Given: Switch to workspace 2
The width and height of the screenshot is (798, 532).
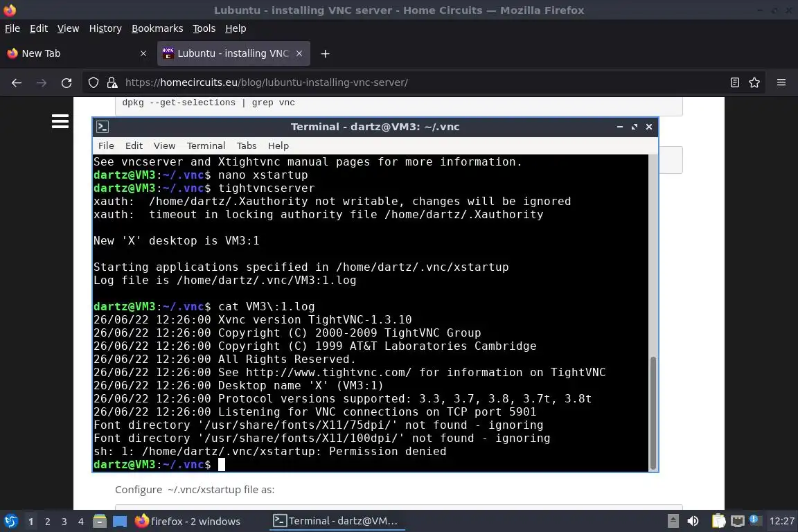Looking at the screenshot, I should (x=47, y=522).
